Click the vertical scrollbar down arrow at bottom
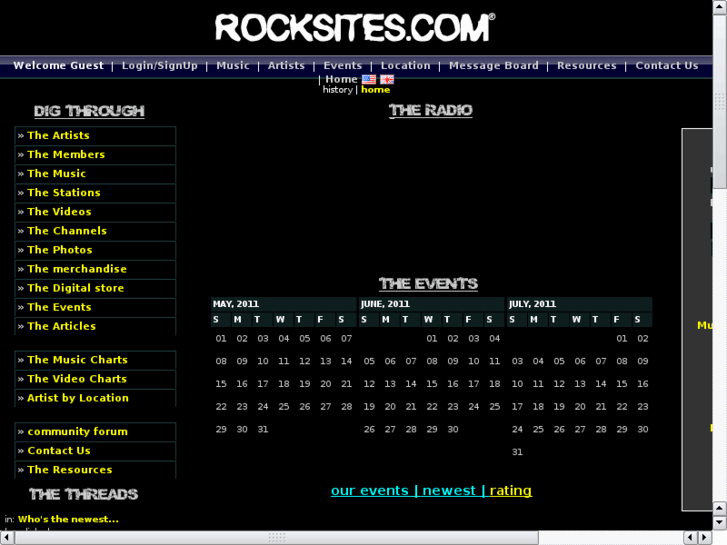Screen dimensions: 727x545 [x=720, y=522]
